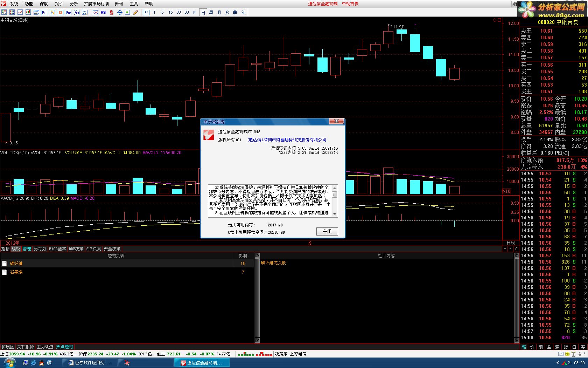Click the line trend chart toolbar icon
Viewport: 588px width, 368px height.
(20, 12)
